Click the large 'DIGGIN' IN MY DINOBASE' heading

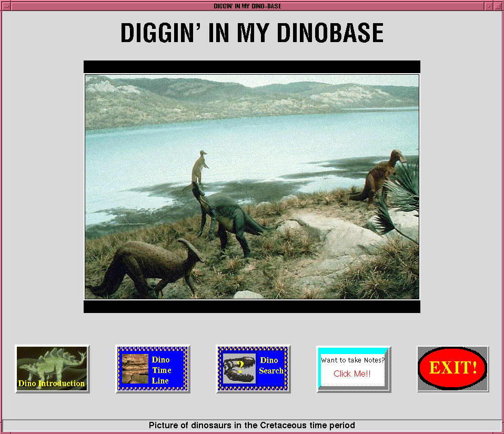click(x=252, y=33)
